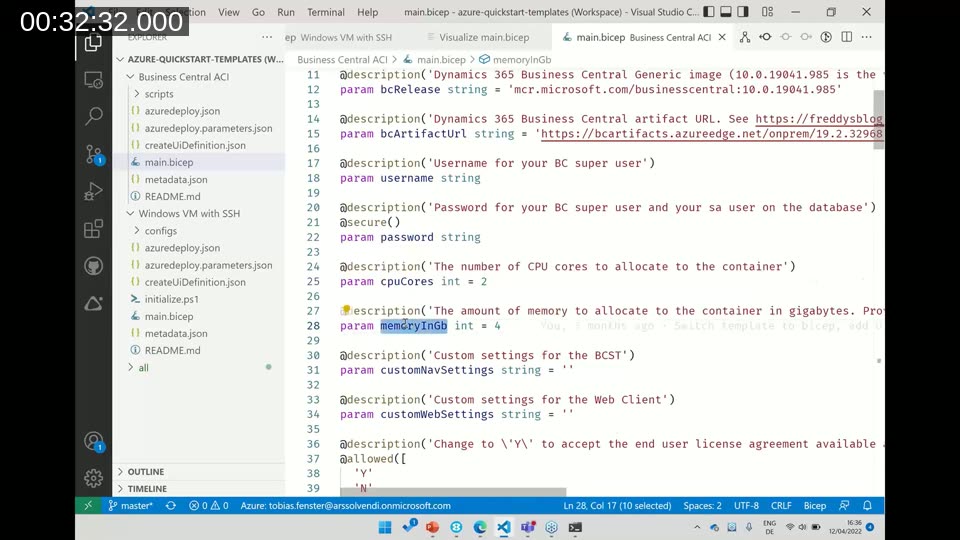Toggle file blame icon in editor toolbar
Image resolution: width=960 pixels, height=540 pixels.
point(826,37)
